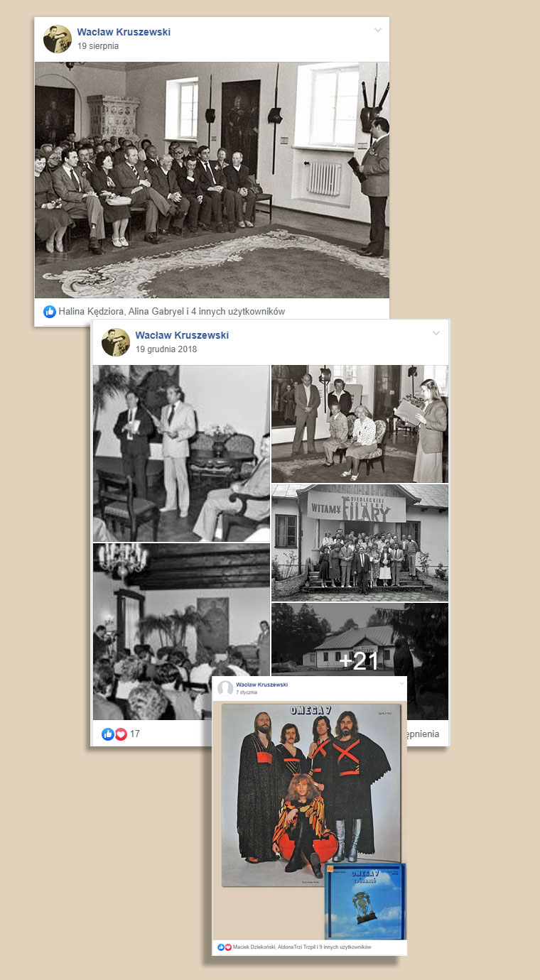Click the heart reaction icon before Maciek Dziekoński
This screenshot has height=980, width=540.
[228, 947]
